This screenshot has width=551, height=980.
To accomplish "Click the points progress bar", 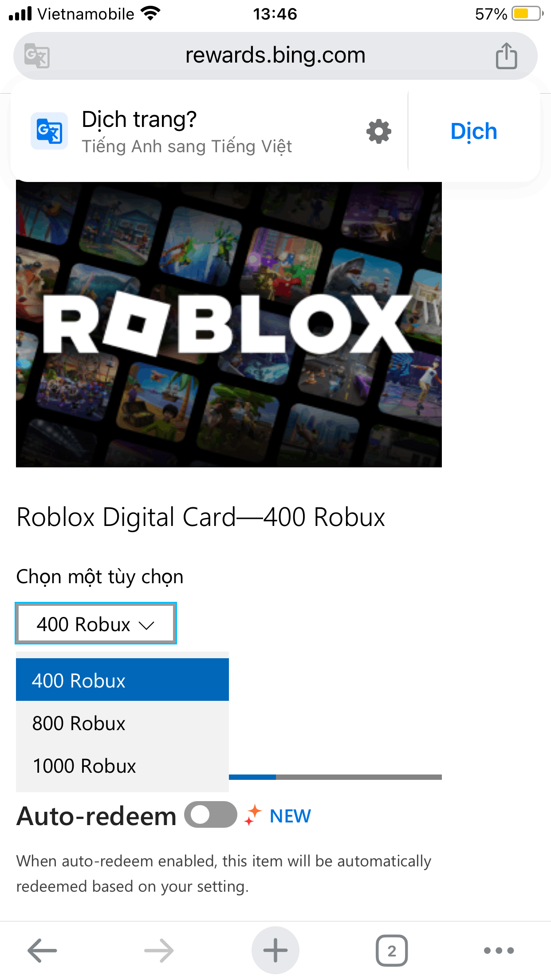I will 335,777.
